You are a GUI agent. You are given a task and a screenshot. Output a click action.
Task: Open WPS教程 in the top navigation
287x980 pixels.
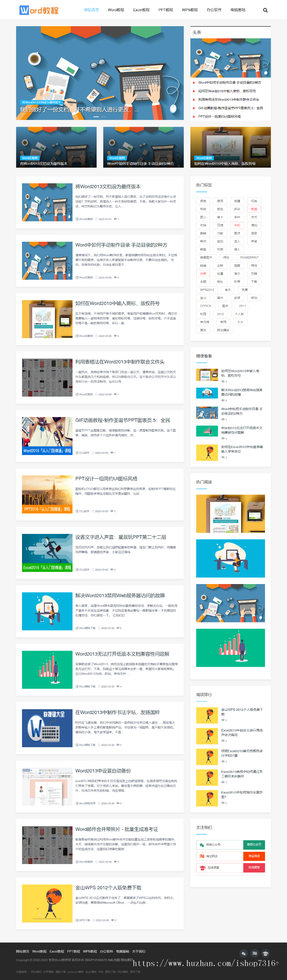pyautogui.click(x=190, y=10)
